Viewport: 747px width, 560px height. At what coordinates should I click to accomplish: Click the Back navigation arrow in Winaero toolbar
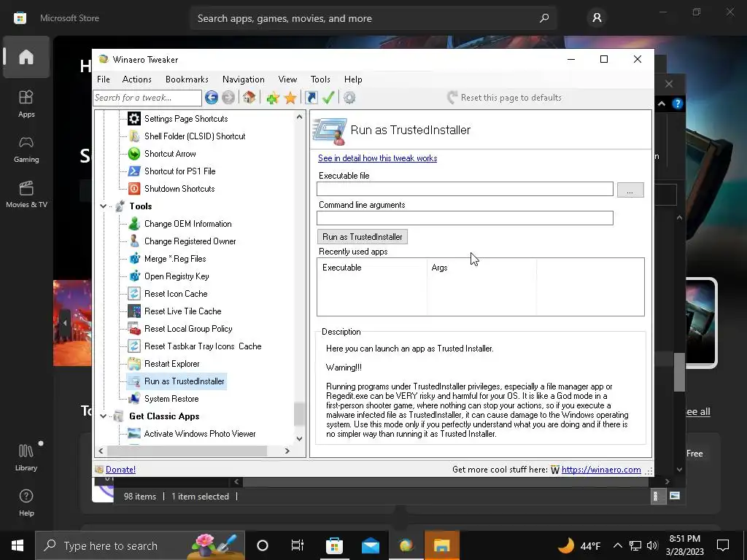point(212,98)
